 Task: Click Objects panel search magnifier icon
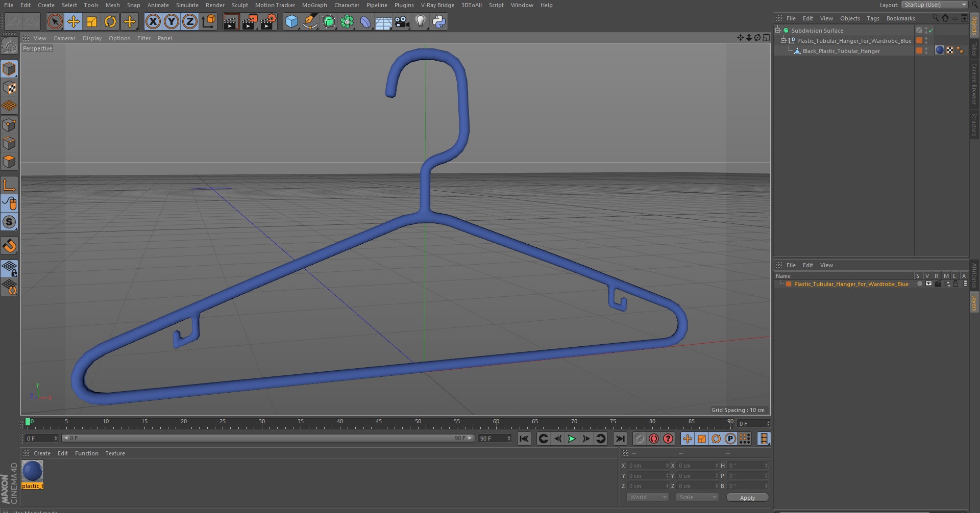coord(936,18)
